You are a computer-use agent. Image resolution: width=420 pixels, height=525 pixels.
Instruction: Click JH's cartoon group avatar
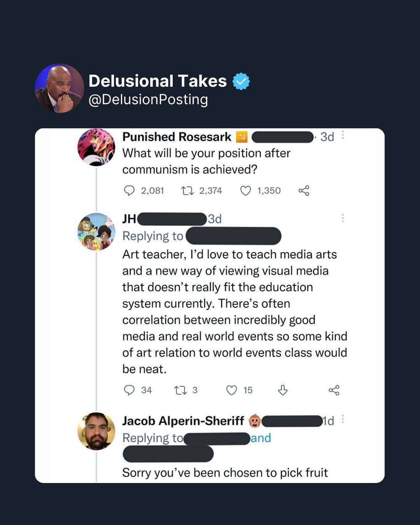click(x=96, y=231)
